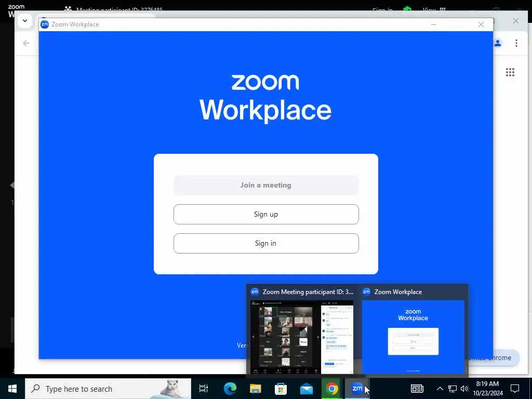
Task: Close the background Chrome window
Action: 516,21
